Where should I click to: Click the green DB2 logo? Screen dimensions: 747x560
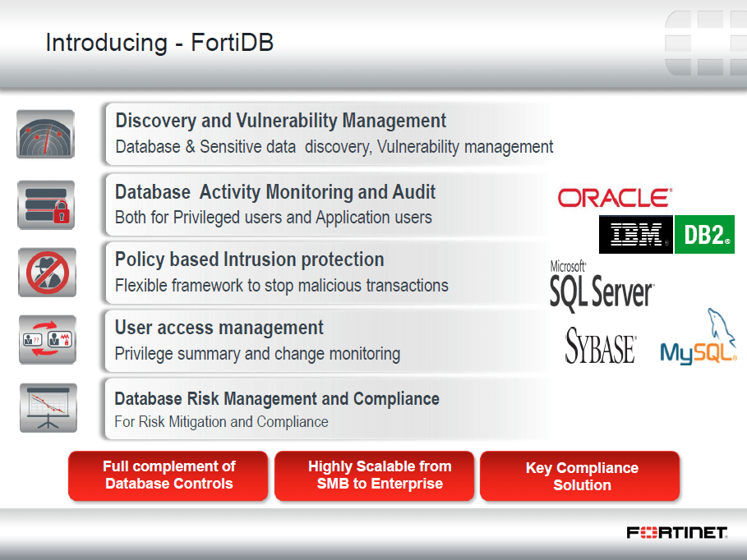point(704,236)
